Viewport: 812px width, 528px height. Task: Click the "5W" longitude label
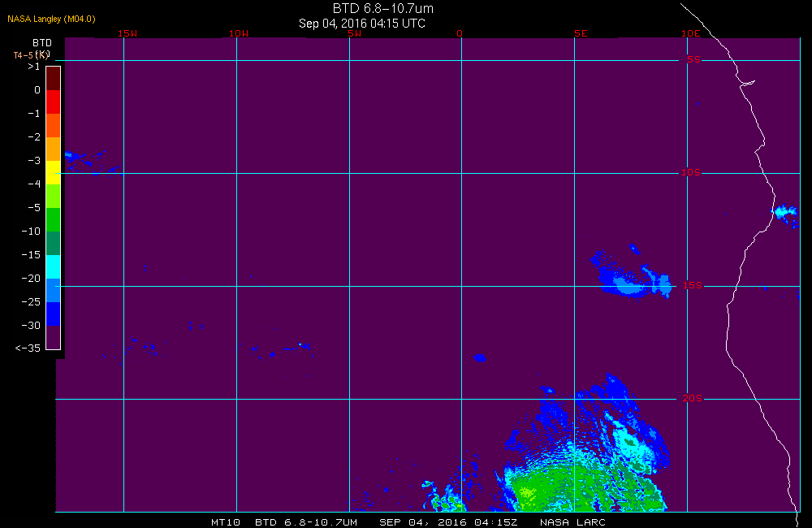[355, 33]
